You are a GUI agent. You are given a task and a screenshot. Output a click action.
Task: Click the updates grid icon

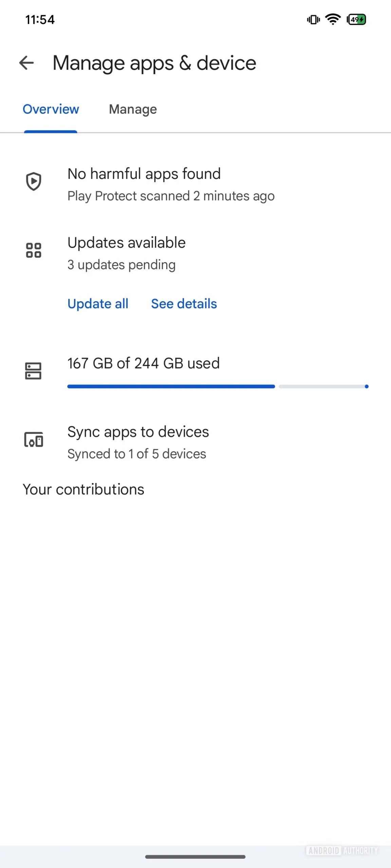tap(34, 250)
